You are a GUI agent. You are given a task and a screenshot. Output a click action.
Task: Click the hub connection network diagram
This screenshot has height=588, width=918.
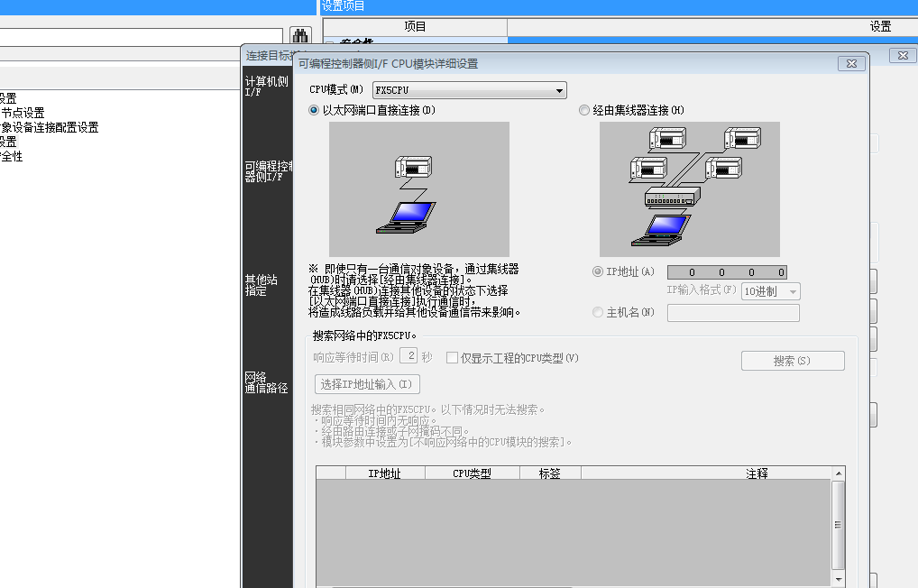(689, 189)
